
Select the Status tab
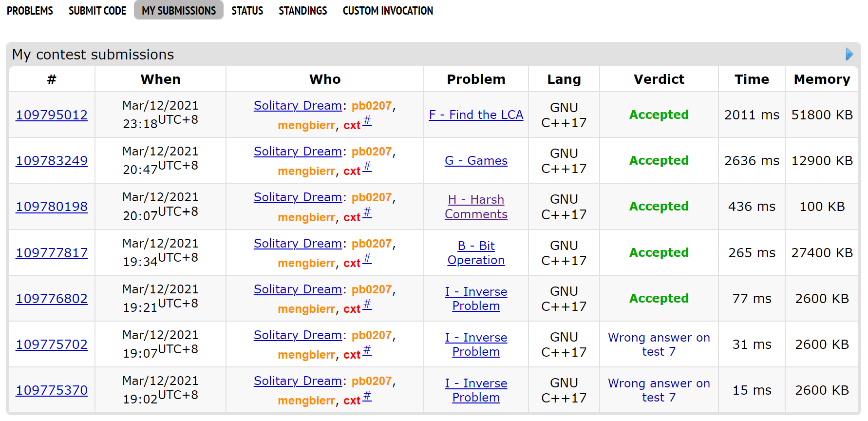click(x=247, y=11)
